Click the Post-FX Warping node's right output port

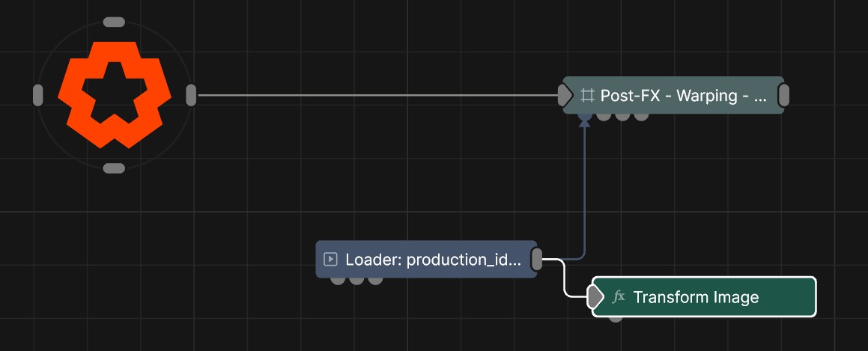pos(783,95)
